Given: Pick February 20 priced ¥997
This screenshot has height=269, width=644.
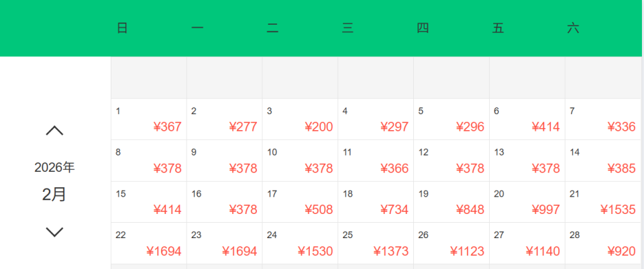Looking at the screenshot, I should pos(527,202).
